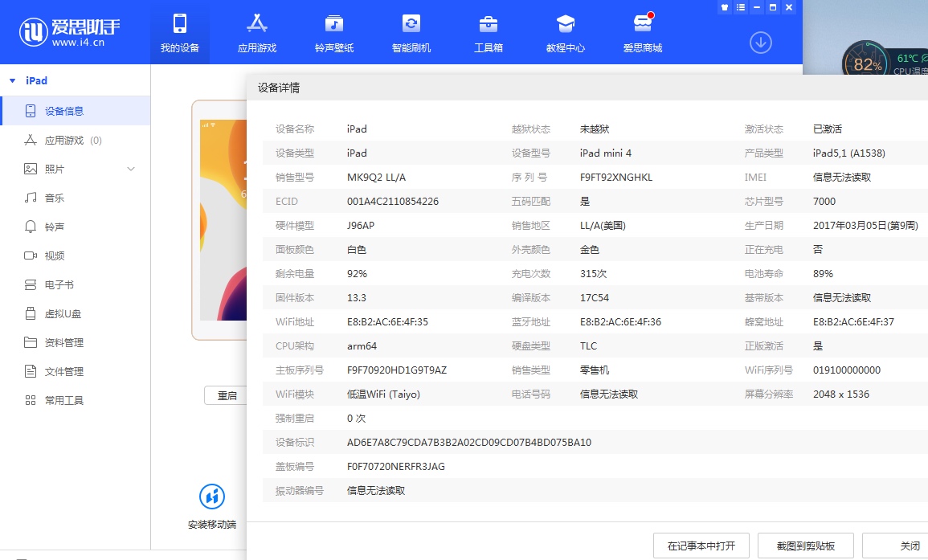Click production date 2017年03月05日
Screen dimensions: 928x560
(x=865, y=226)
